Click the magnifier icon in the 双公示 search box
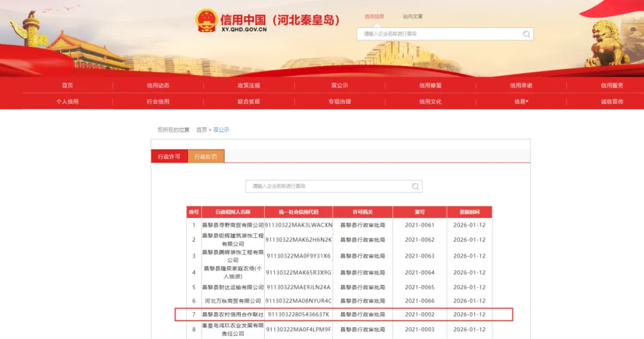Viewport: 644px width, 339px height. click(x=415, y=186)
